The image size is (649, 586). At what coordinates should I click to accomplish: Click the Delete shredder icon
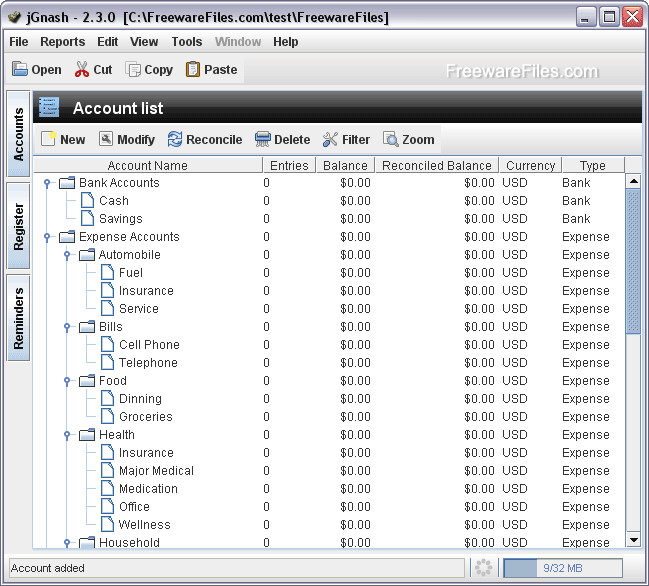pyautogui.click(x=262, y=139)
